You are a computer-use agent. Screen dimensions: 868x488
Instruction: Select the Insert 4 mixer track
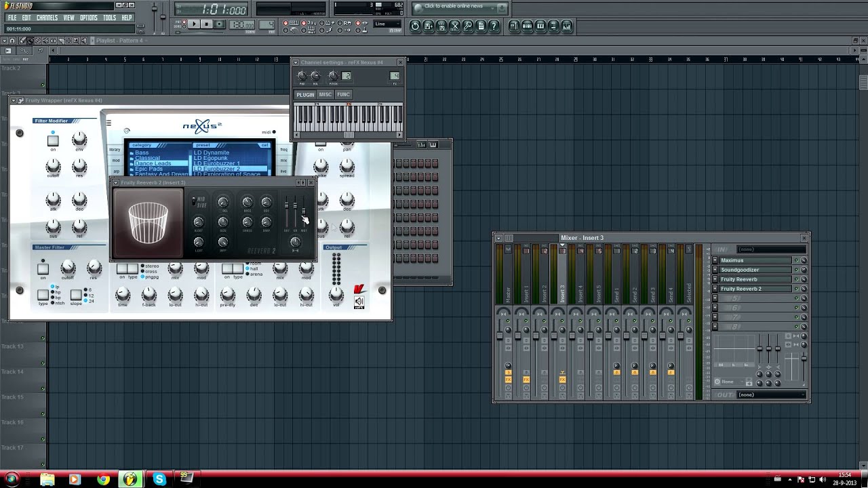[580, 274]
